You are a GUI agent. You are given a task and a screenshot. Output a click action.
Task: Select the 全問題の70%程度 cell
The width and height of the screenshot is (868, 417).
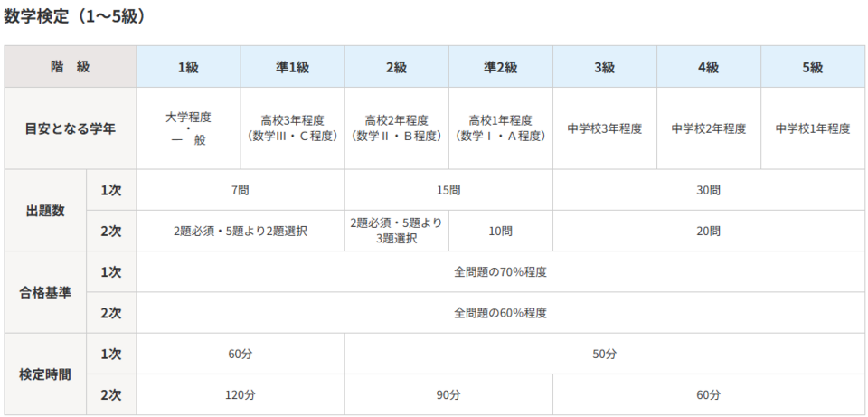pos(500,271)
